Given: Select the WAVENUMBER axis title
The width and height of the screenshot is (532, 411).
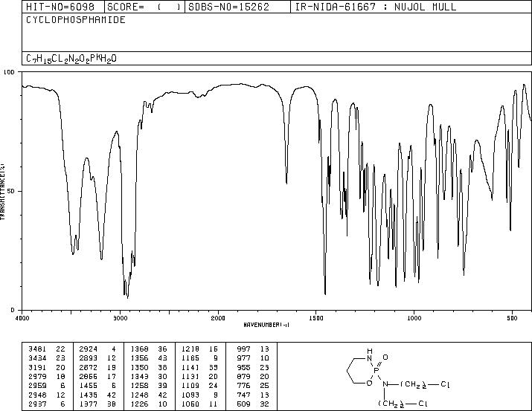Looking at the screenshot, I should point(266,325).
